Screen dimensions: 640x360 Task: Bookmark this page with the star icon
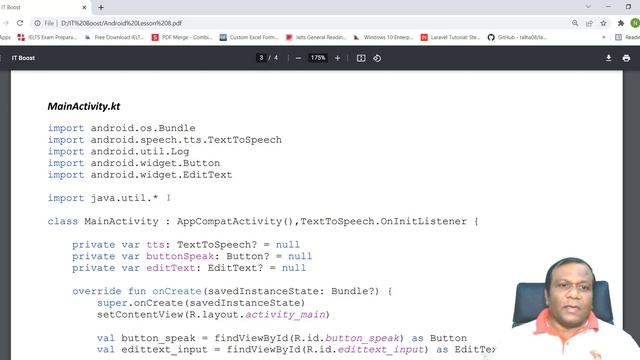(x=603, y=23)
